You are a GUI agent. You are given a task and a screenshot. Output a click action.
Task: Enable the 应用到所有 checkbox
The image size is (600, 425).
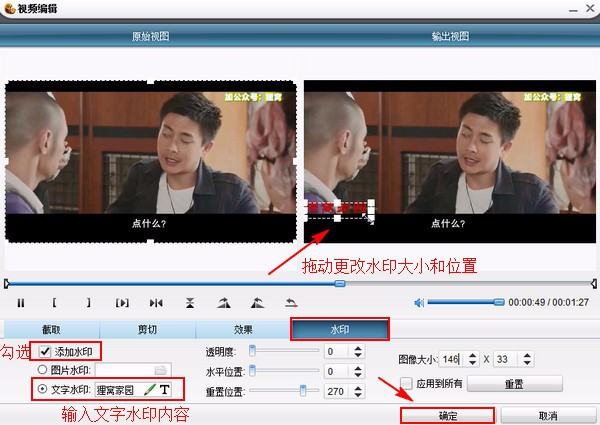[x=406, y=383]
